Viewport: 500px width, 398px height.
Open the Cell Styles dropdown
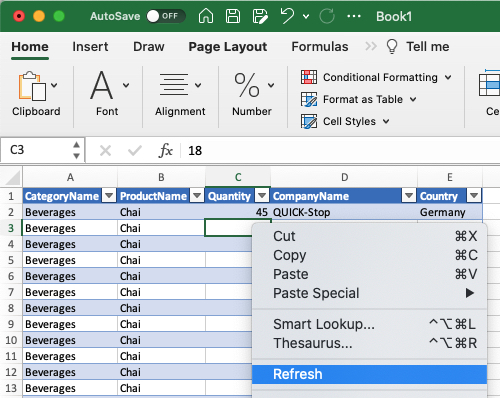tap(386, 121)
